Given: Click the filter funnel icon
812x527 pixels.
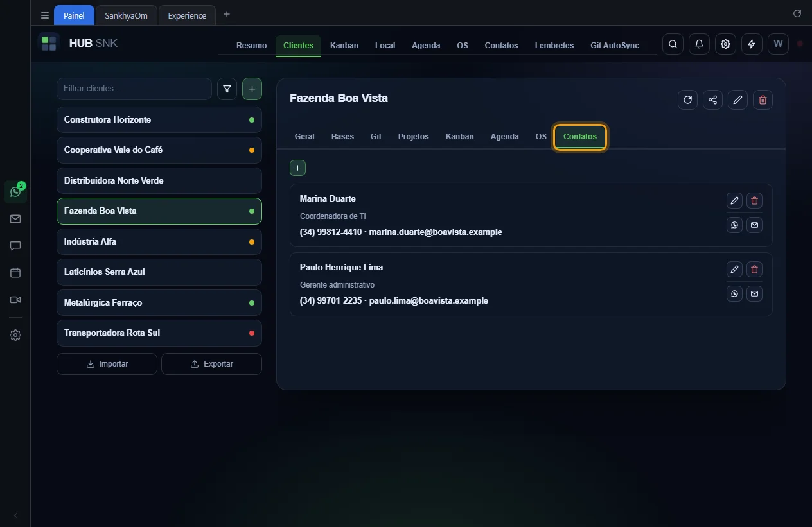Looking at the screenshot, I should click(x=227, y=89).
